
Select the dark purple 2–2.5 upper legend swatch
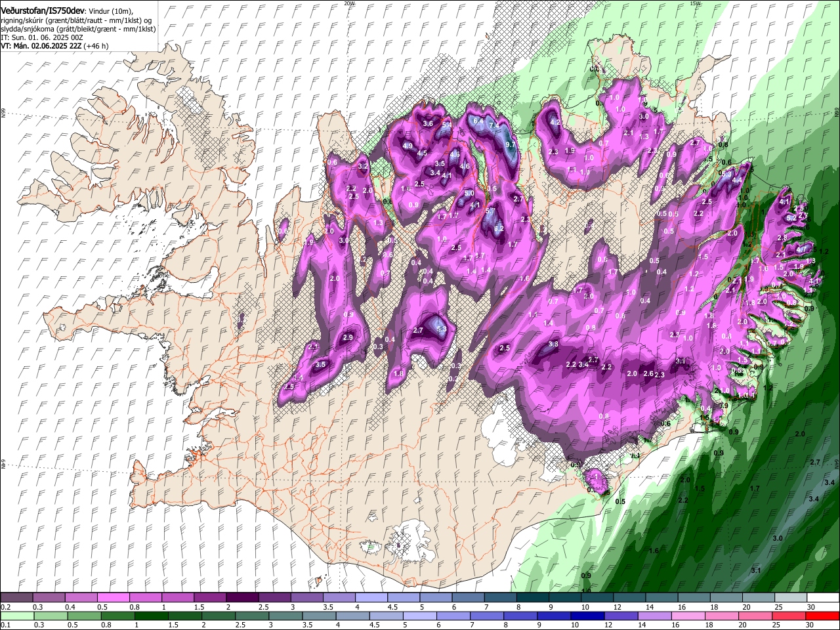point(242,598)
